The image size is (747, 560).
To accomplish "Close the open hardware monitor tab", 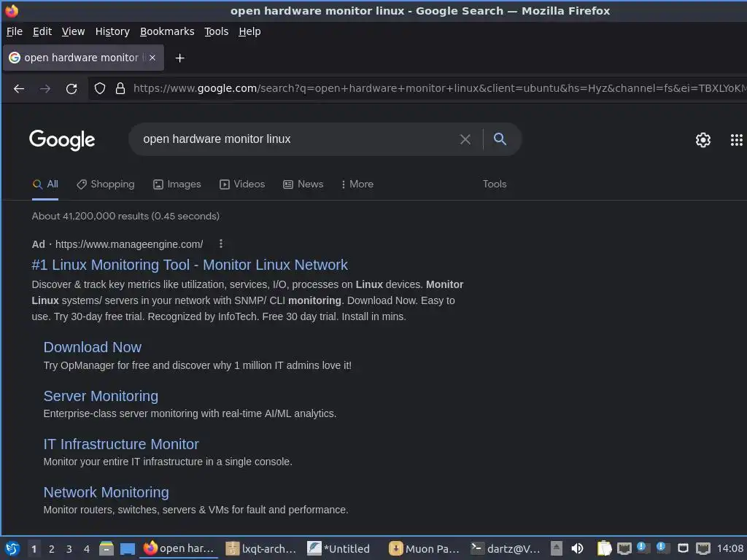I will coord(152,58).
